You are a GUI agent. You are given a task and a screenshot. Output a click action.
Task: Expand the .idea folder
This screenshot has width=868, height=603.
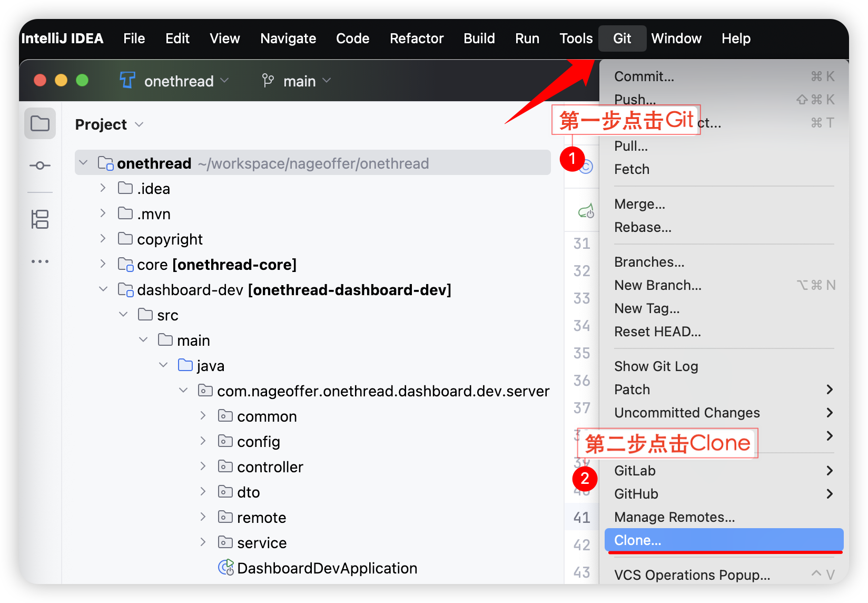tap(103, 188)
